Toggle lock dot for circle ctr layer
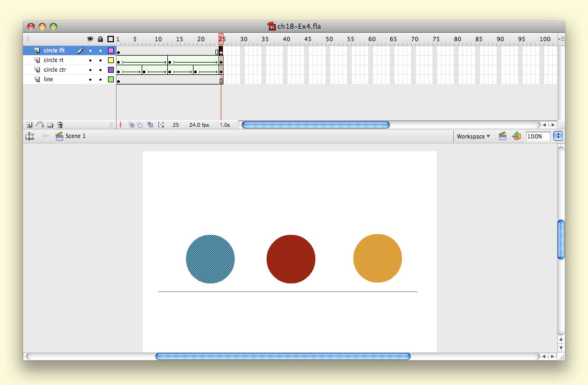Viewport: 588px width, 385px height. tap(100, 70)
